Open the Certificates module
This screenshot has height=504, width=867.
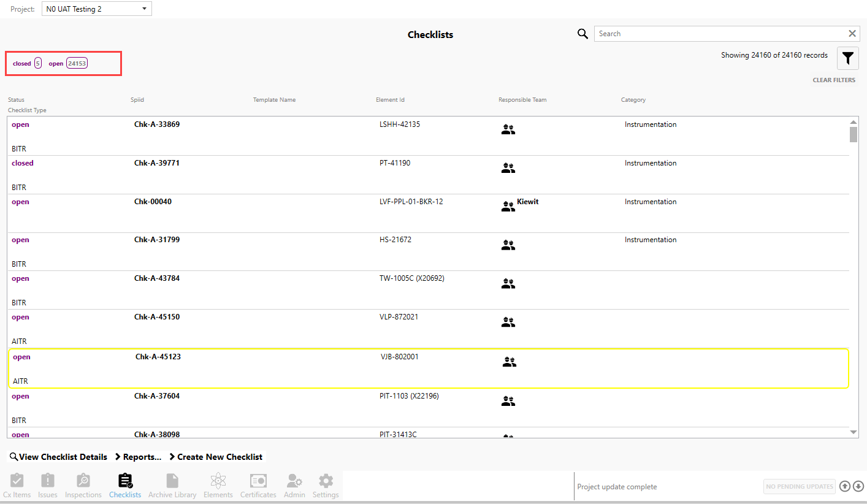pos(258,486)
